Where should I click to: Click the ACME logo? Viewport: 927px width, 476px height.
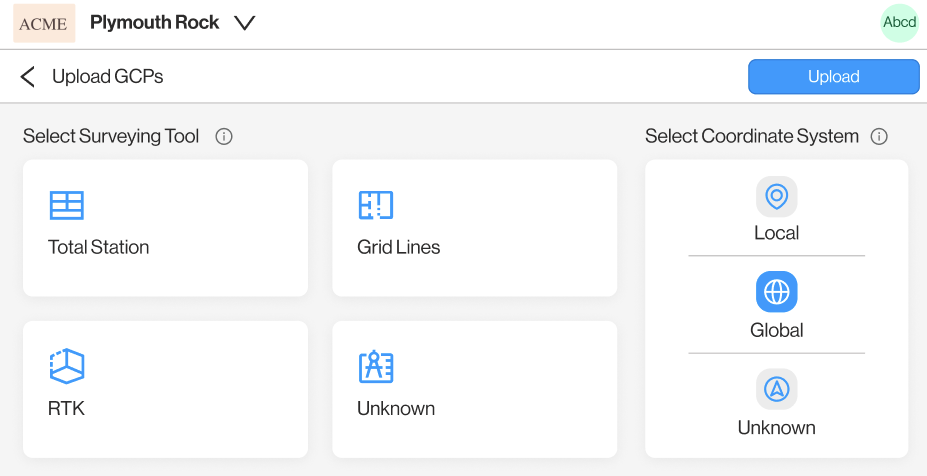44,23
